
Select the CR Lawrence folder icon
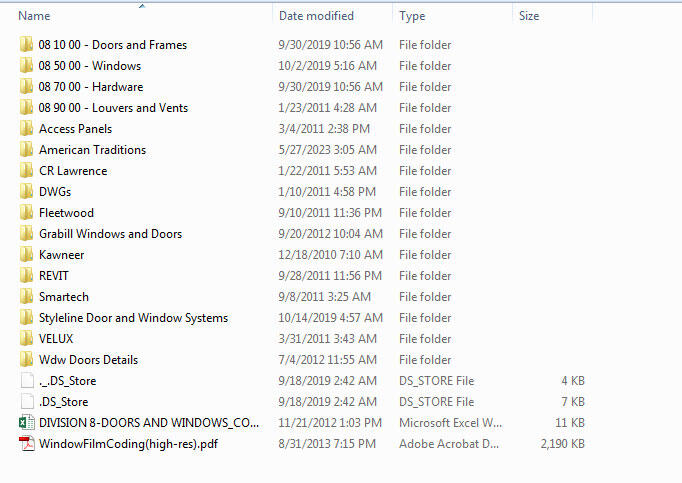[x=27, y=170]
